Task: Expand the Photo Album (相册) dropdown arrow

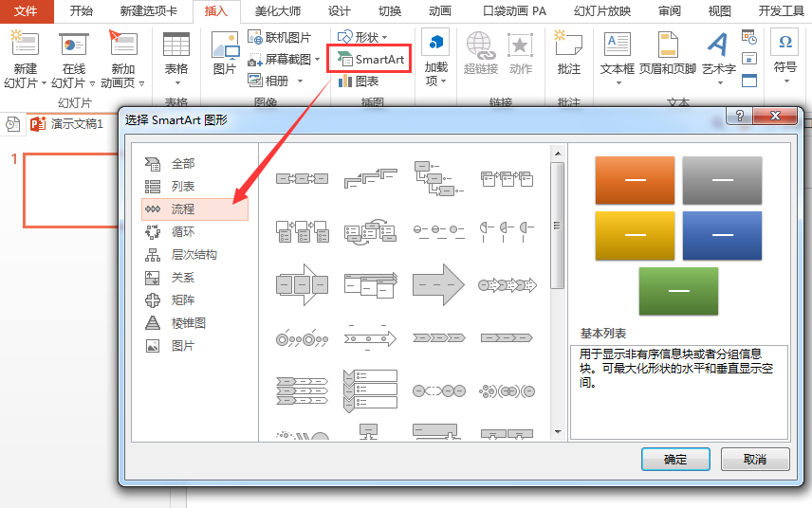Action: coord(300,82)
